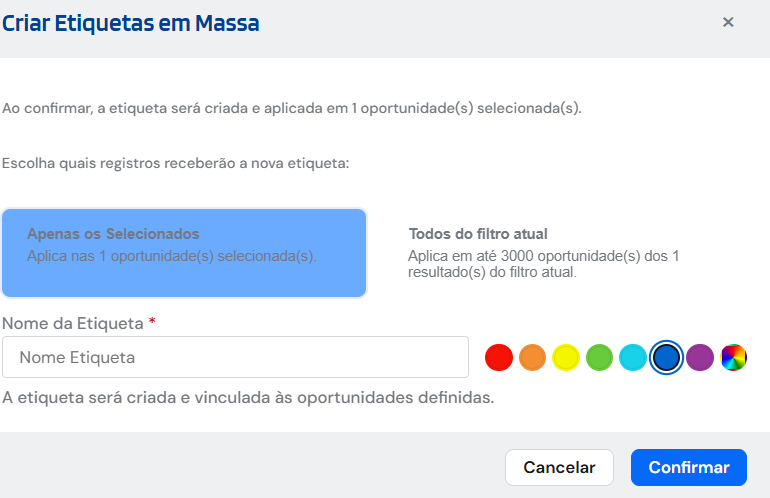Select the yellow color circle
Viewport: 770px width, 498px height.
click(566, 357)
